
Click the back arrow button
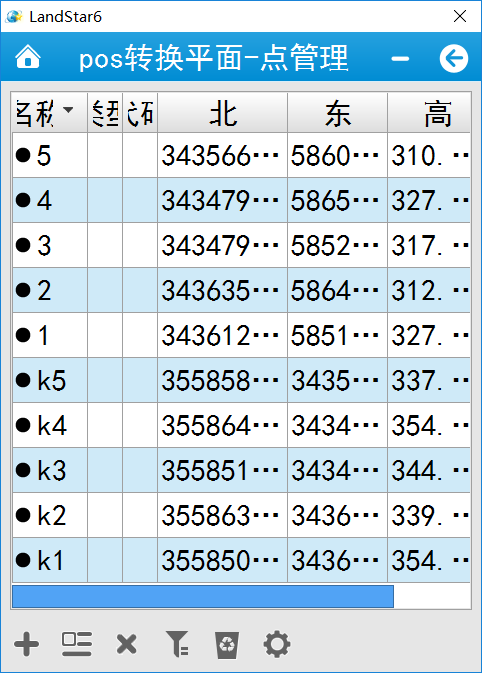coord(454,58)
